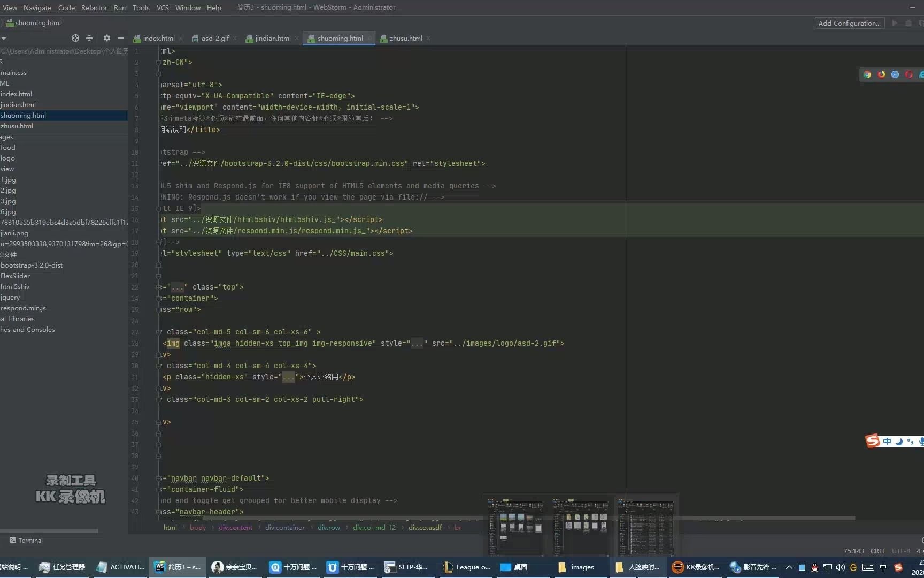924x578 pixels.
Task: Close the zhusu.html tab
Action: click(x=428, y=39)
